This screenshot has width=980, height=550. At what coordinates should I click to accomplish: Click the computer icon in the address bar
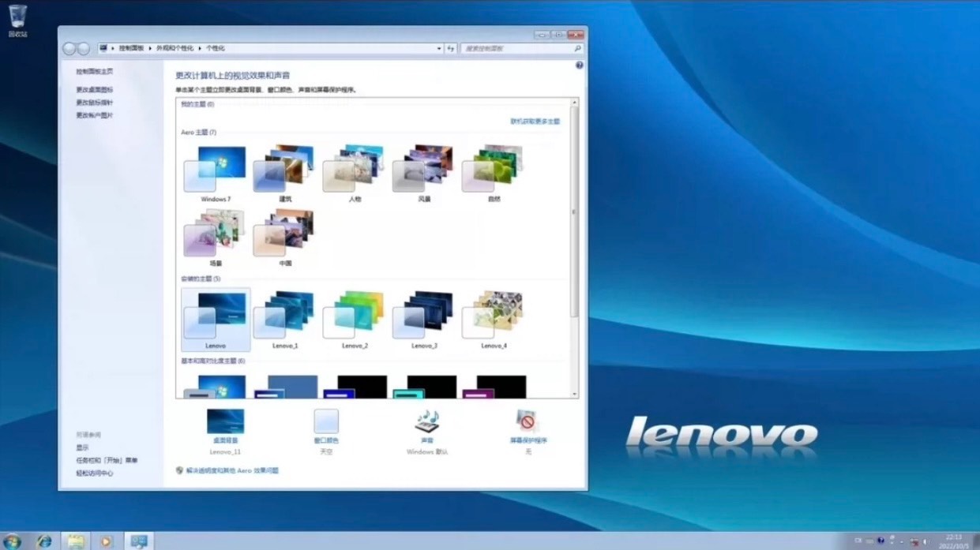(103, 48)
